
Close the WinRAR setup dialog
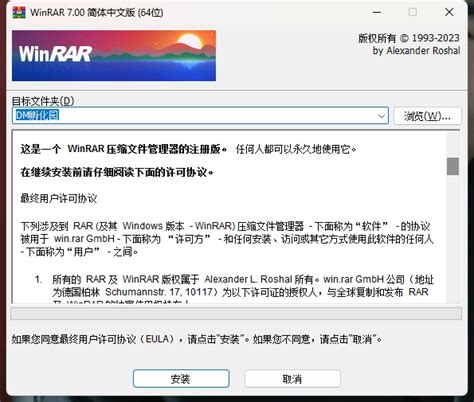pyautogui.click(x=449, y=12)
